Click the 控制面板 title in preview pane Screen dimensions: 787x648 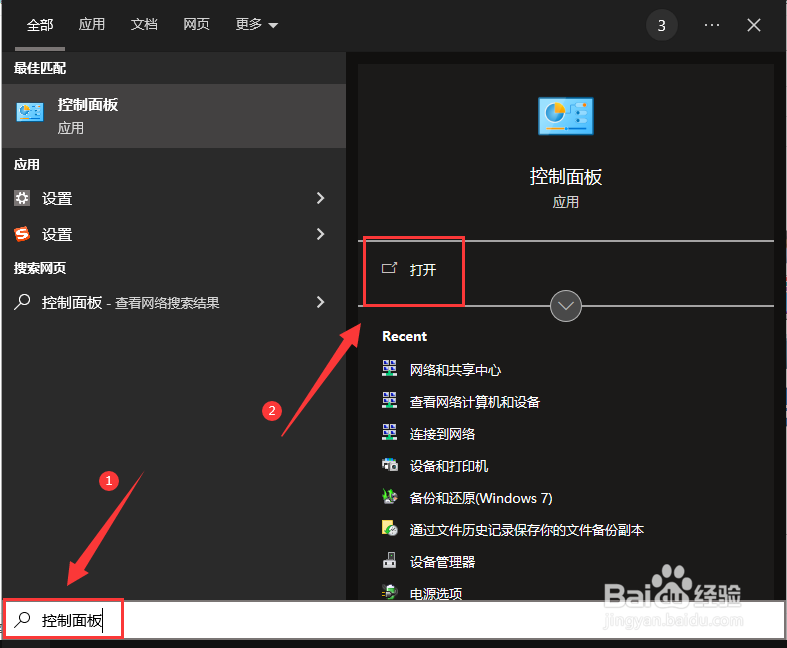coord(566,177)
